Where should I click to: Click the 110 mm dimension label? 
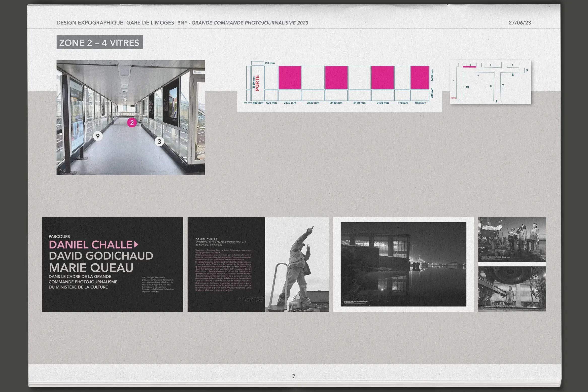click(x=269, y=63)
